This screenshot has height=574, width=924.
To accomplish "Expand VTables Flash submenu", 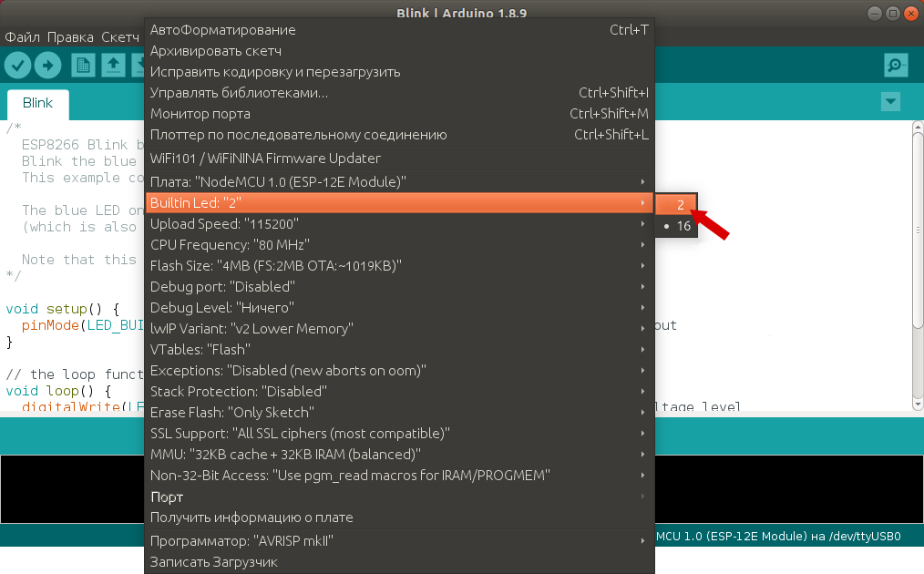I will (x=399, y=350).
